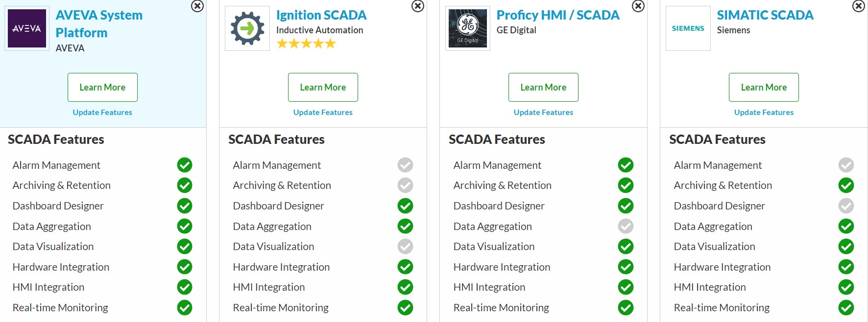Click Ignition SCADA five-star rating
The image size is (868, 322).
pyautogui.click(x=306, y=44)
